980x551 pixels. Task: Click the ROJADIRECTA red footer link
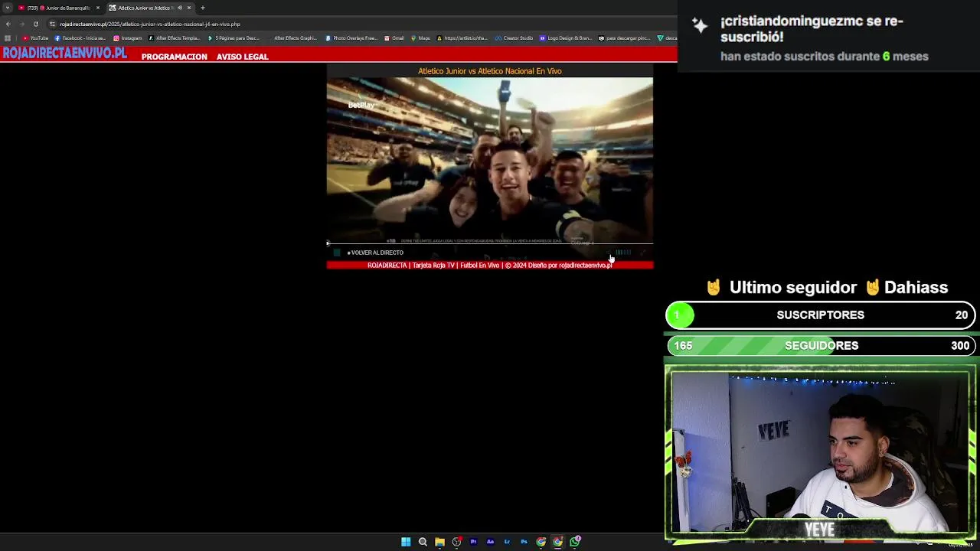387,266
